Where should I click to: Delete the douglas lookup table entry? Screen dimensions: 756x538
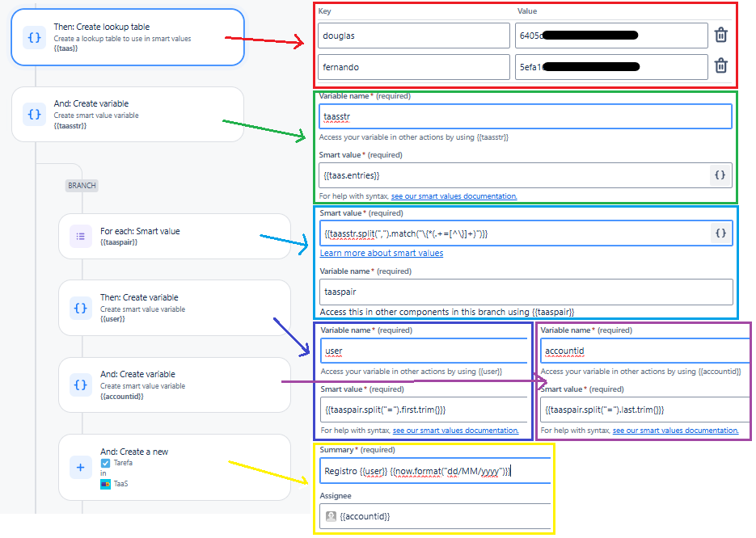tap(720, 36)
